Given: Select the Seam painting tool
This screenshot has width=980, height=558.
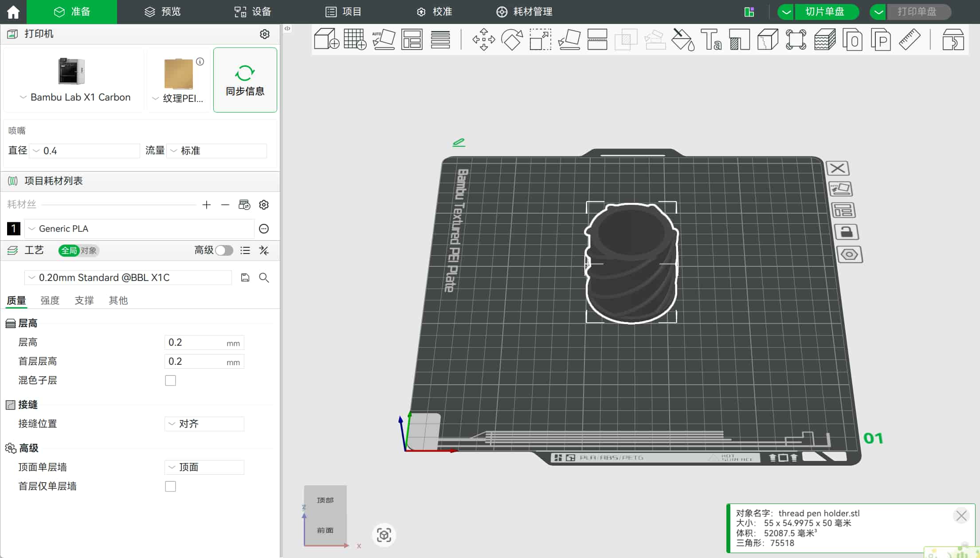Looking at the screenshot, I should coord(768,39).
